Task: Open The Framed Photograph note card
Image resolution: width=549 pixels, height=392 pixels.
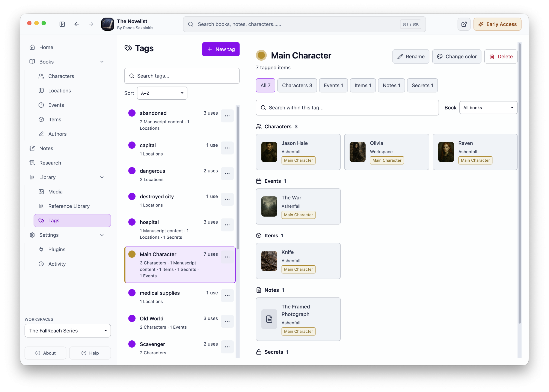Action: tap(298, 319)
